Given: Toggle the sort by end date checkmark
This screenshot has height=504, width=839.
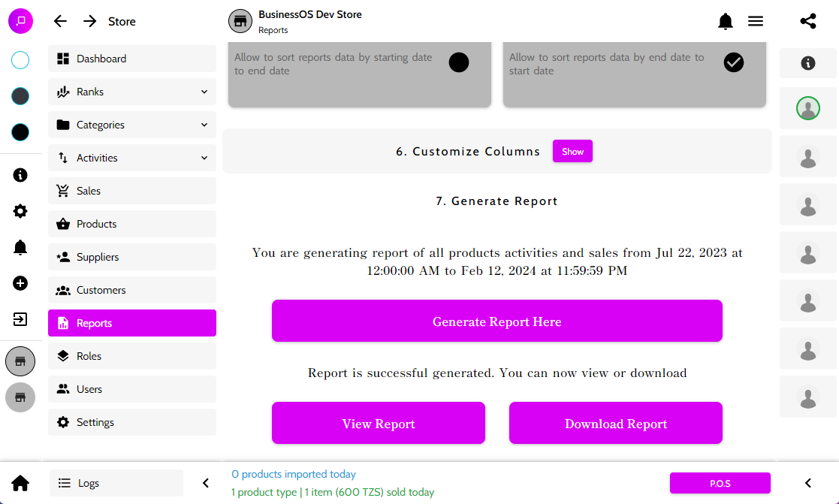Looking at the screenshot, I should (x=734, y=62).
